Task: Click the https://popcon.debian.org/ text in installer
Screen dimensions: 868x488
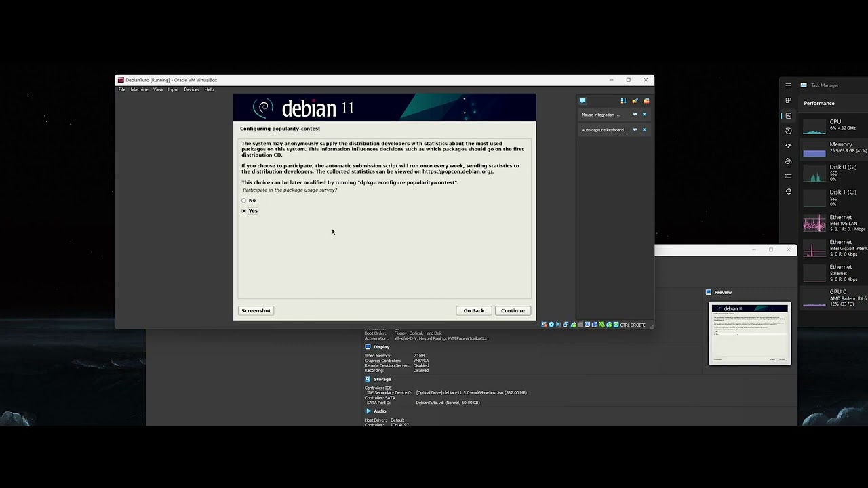Action: tap(457, 171)
